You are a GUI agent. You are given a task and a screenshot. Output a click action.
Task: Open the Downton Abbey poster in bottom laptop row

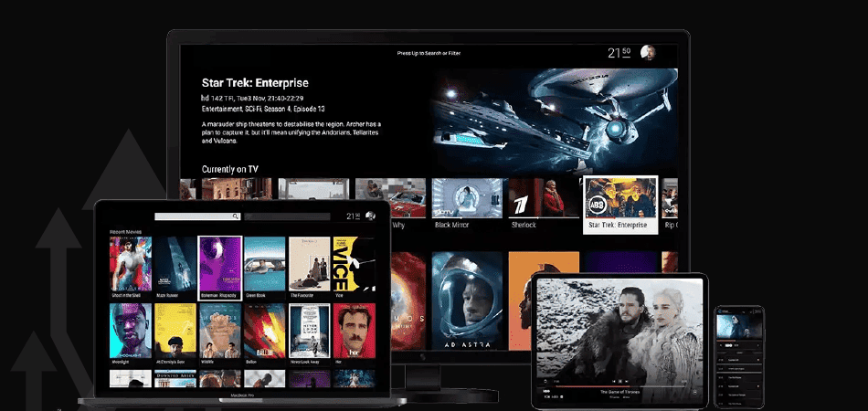[175, 378]
